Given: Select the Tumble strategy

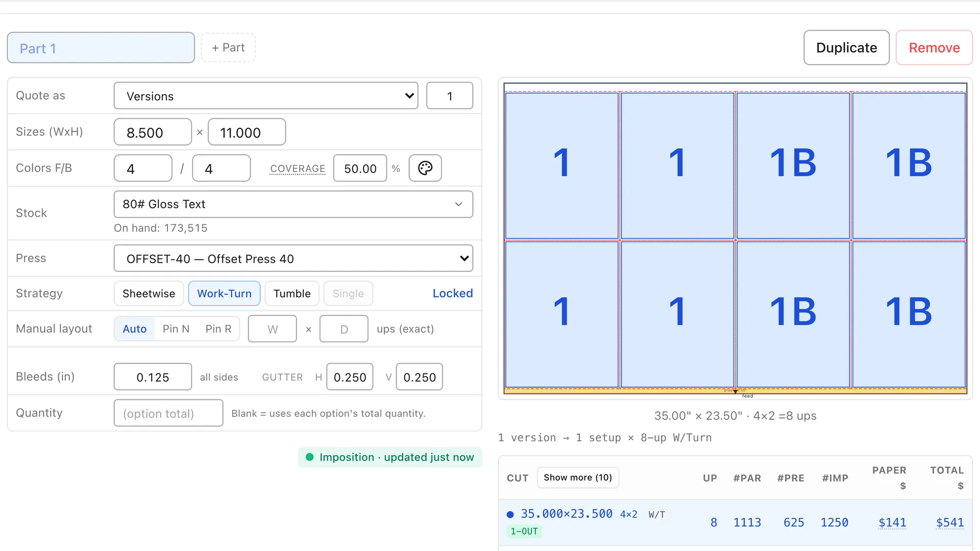Looking at the screenshot, I should [x=292, y=293].
